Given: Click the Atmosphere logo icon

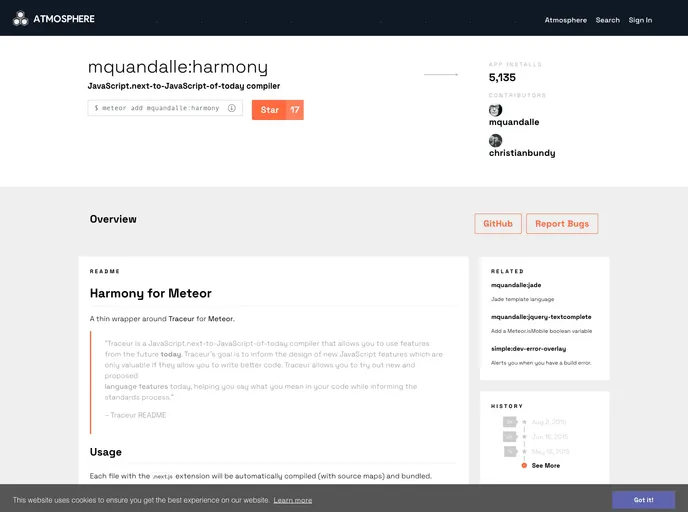Looking at the screenshot, I should pyautogui.click(x=20, y=18).
